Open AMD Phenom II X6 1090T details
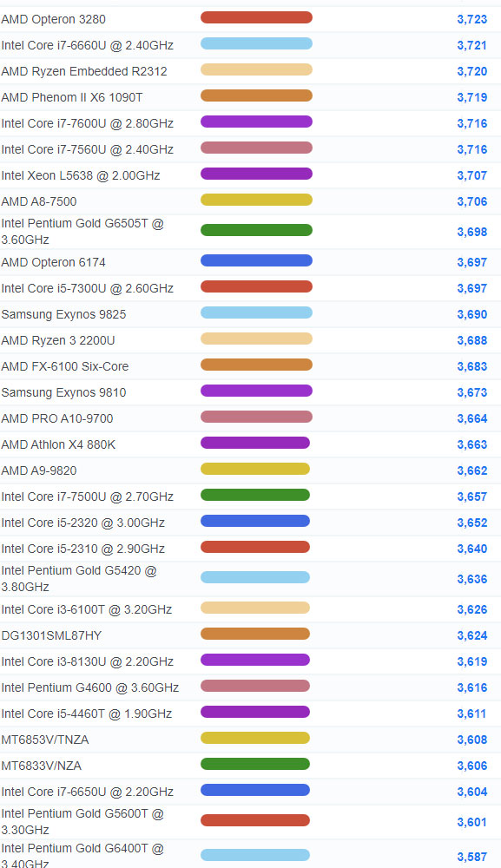The width and height of the screenshot is (501, 868). click(72, 97)
